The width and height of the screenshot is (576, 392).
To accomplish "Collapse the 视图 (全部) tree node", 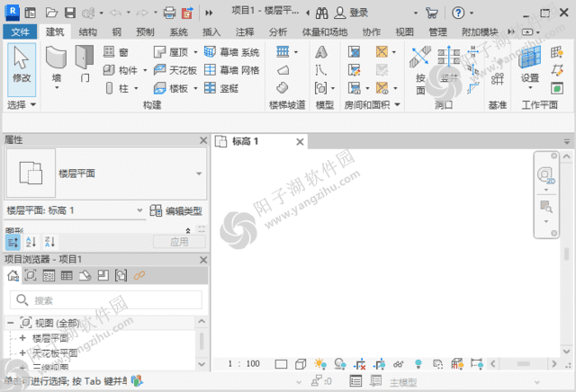I will click(x=11, y=324).
